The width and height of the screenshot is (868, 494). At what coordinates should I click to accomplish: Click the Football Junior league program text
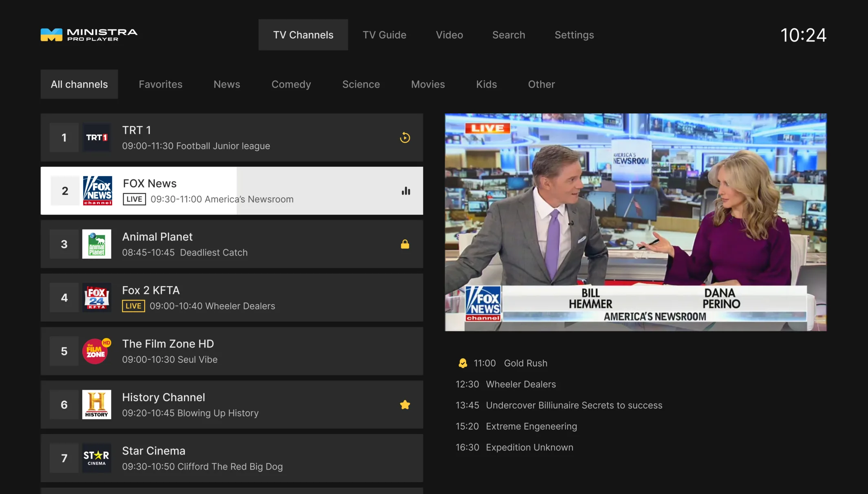click(x=223, y=146)
